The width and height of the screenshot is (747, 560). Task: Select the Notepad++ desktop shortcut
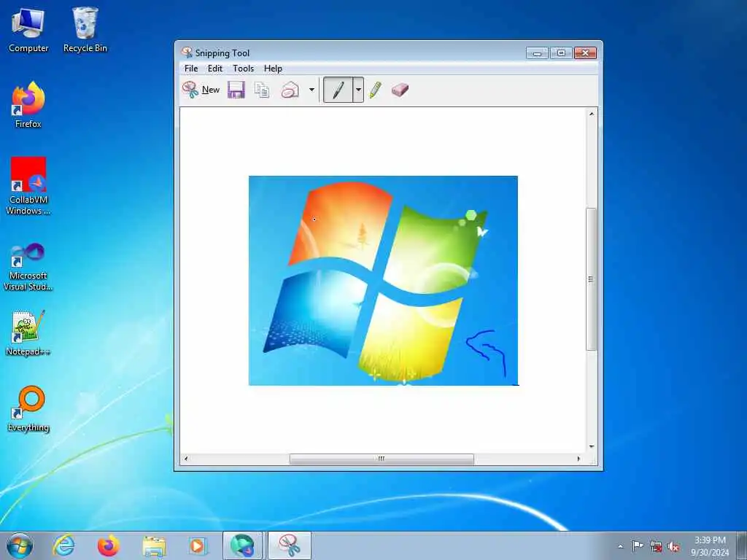pos(28,332)
